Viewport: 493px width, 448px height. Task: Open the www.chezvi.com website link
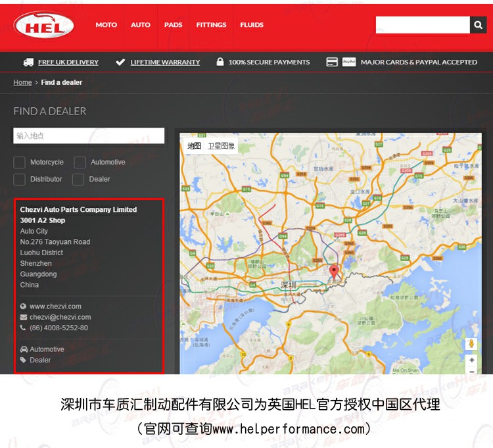[x=55, y=306]
